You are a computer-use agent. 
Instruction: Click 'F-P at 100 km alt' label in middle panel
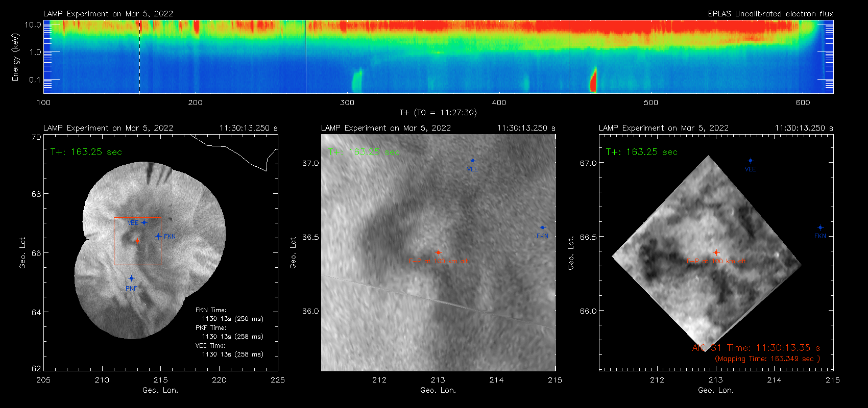click(438, 262)
